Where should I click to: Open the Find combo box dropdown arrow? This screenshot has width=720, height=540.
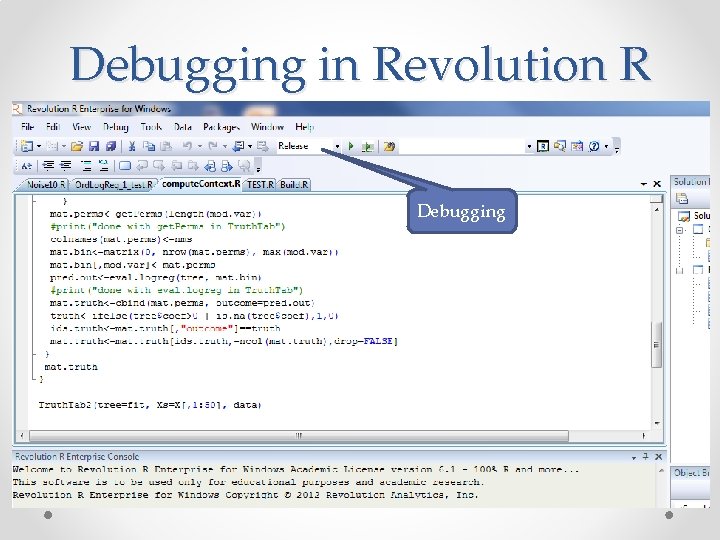pos(529,146)
